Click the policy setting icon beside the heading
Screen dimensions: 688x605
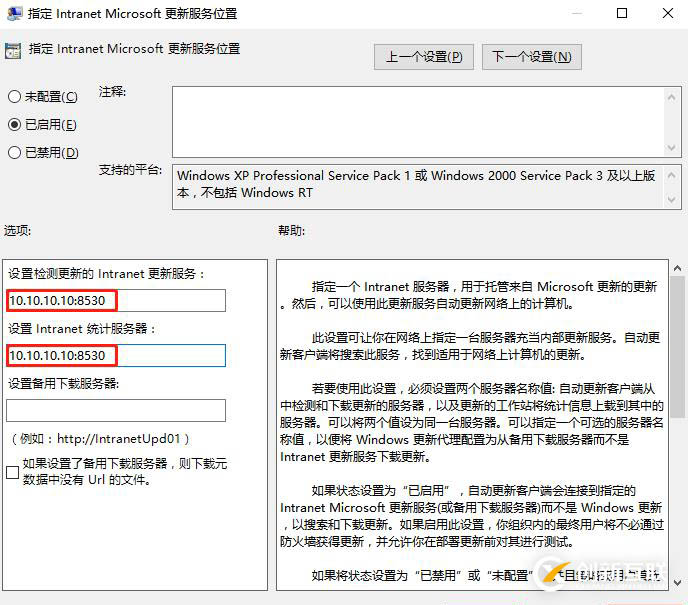click(x=13, y=51)
